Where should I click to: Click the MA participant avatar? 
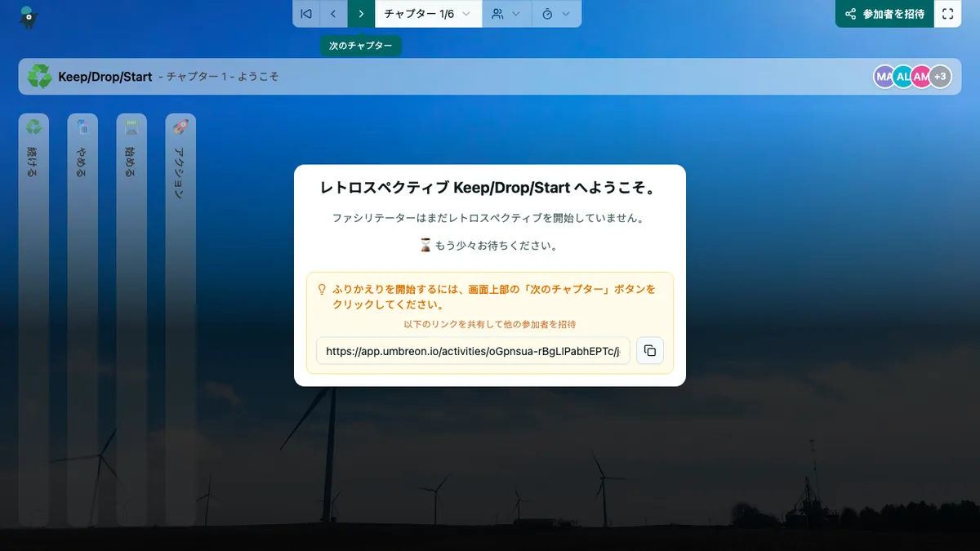coord(884,76)
